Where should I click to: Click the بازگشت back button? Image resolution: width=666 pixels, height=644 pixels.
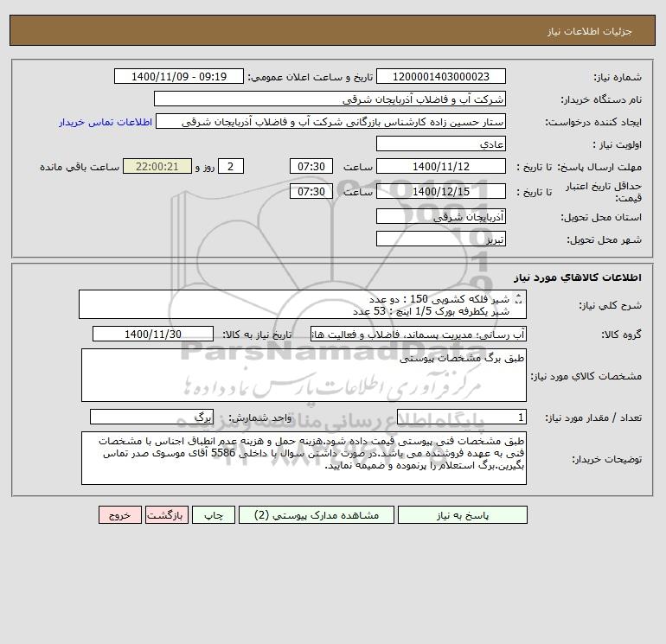point(166,515)
